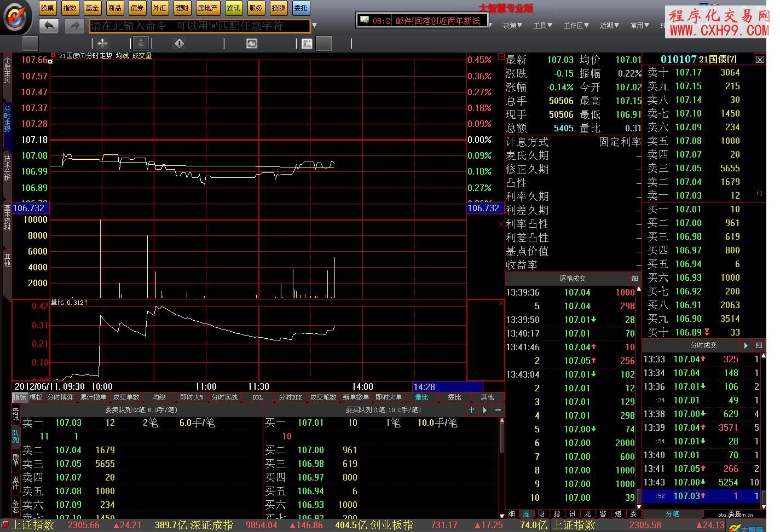Switch to the 技术分析 side tab
This screenshot has height=532, width=780.
point(7,167)
